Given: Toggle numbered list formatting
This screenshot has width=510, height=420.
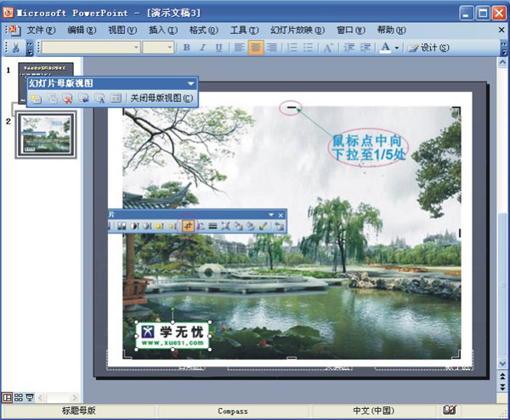Looking at the screenshot, I should 292,48.
